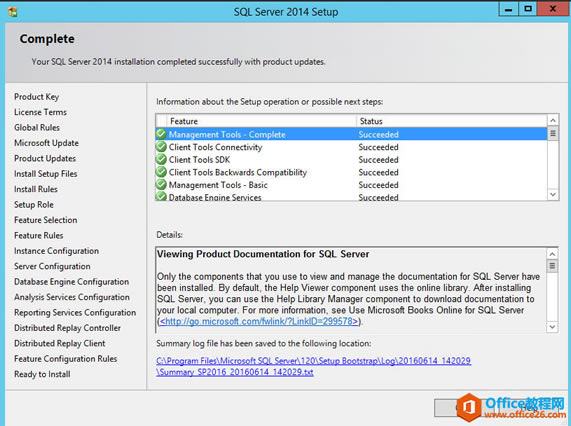Select the Client Tools Backwards Compatibility row

point(351,172)
